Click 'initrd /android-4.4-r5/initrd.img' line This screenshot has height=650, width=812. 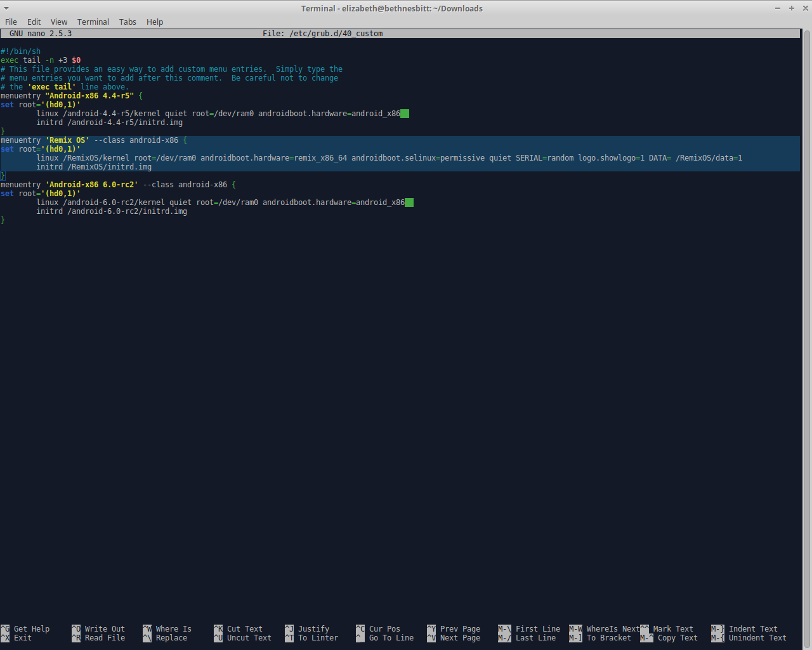(x=109, y=123)
